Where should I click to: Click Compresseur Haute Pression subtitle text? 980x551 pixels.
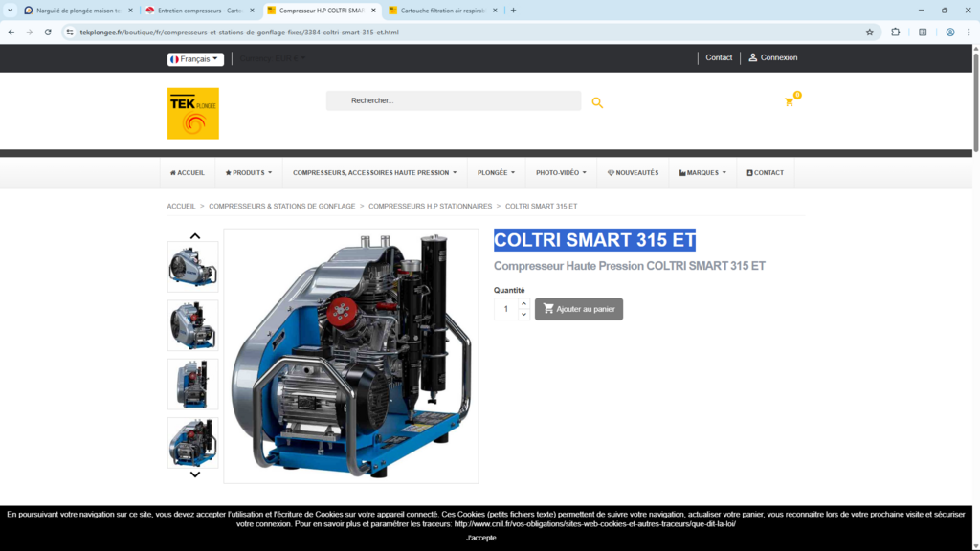(630, 266)
